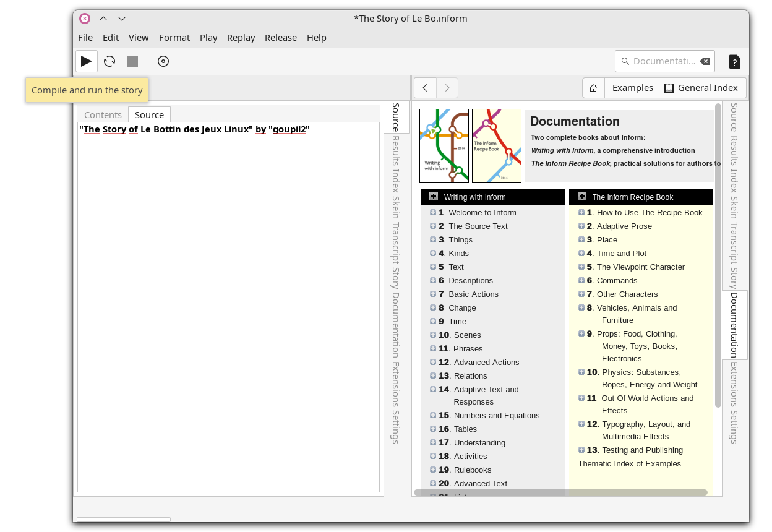Screen dimensions: 772x532
Task: Open Thematic Index of Examples link
Action: click(629, 464)
